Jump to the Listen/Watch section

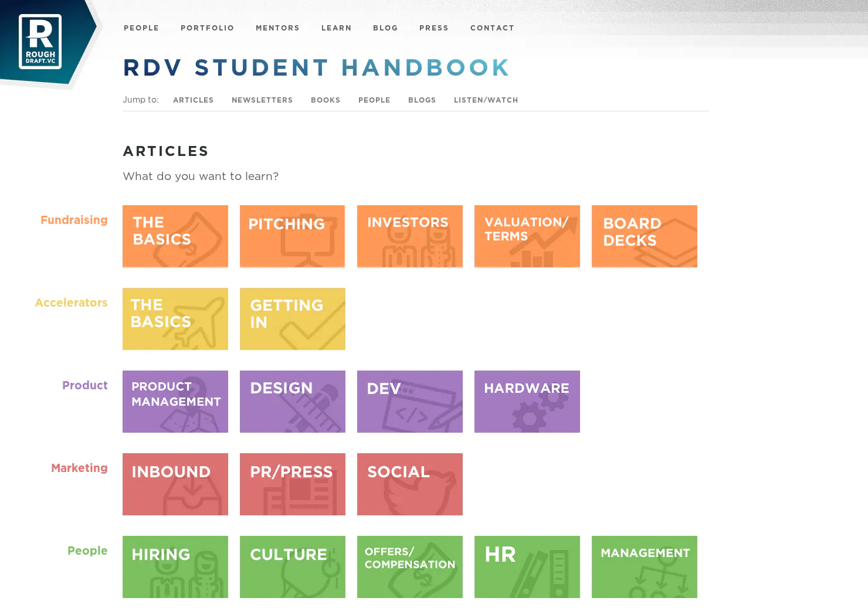(x=486, y=100)
